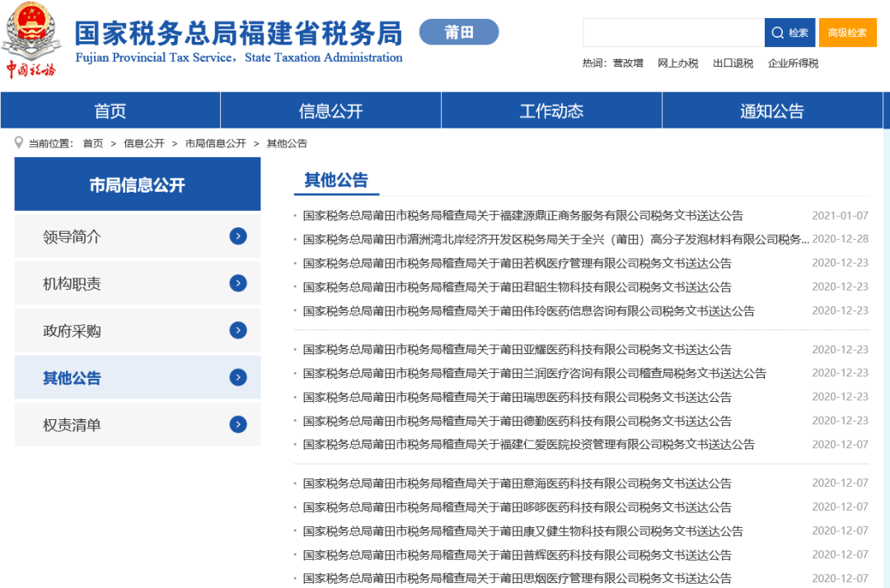Click the 莆田 city badge button
The height and width of the screenshot is (588, 890).
click(459, 32)
